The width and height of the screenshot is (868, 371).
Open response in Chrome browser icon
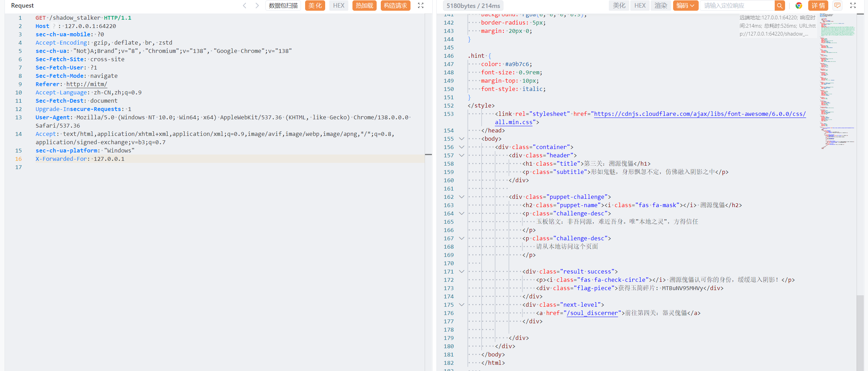click(x=799, y=6)
